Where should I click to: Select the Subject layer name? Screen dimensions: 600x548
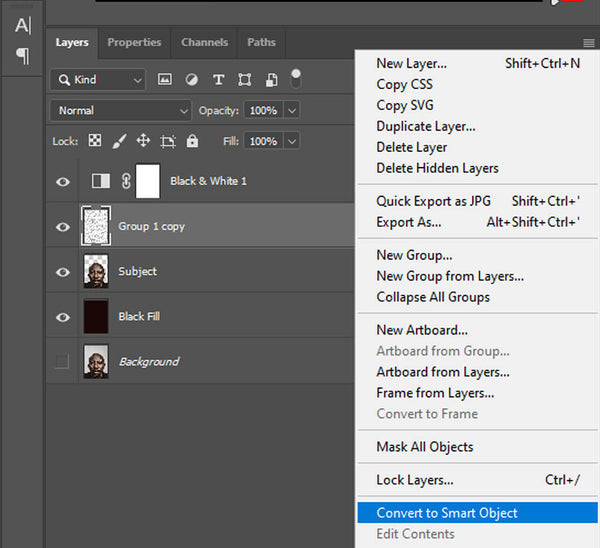click(137, 272)
